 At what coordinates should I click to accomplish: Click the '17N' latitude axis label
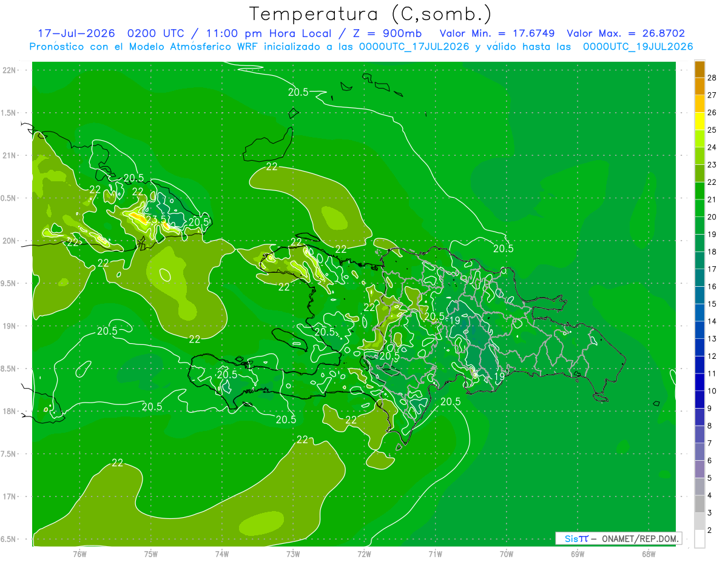(9, 497)
